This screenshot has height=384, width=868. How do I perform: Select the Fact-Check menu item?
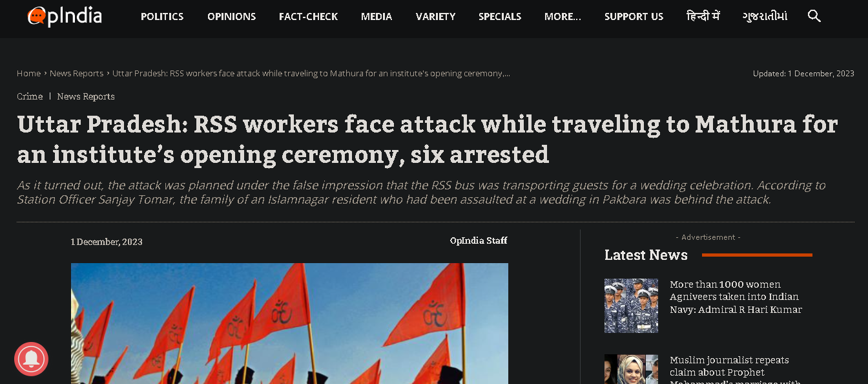309,17
